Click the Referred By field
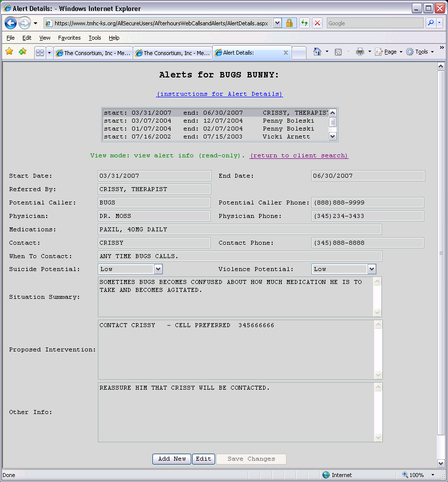Screen dimensions: 448x482 coord(154,189)
